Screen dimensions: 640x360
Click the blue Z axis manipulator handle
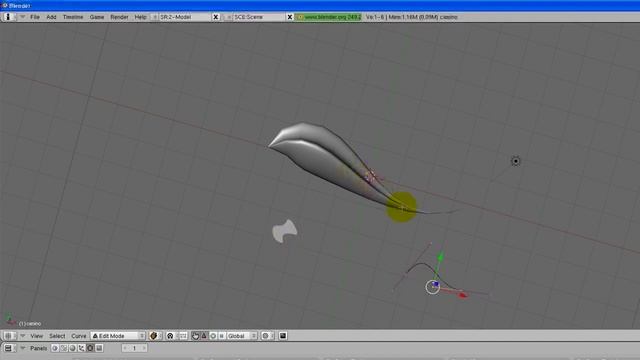(x=436, y=284)
